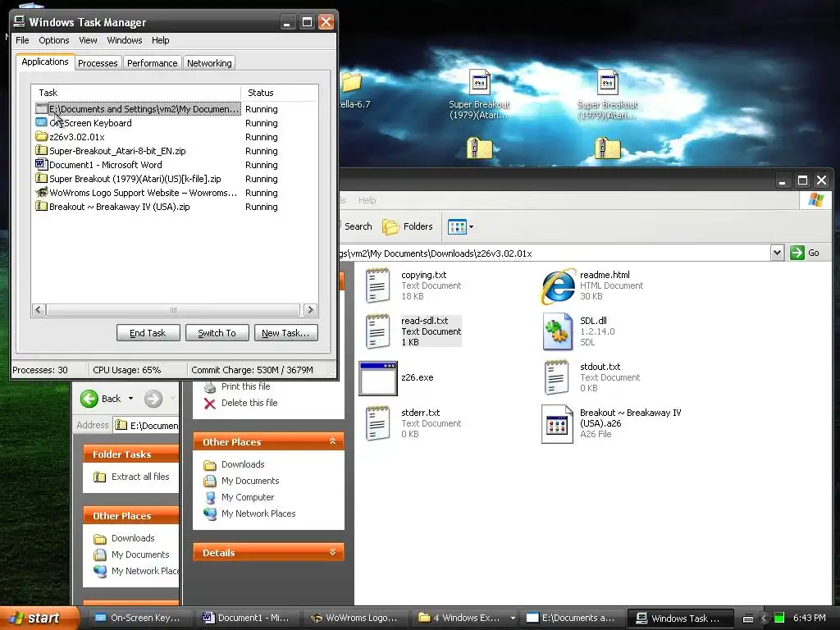Screen dimensions: 840x630
Task: Select the WoWroms Logo Support Website task
Action: (x=157, y=193)
